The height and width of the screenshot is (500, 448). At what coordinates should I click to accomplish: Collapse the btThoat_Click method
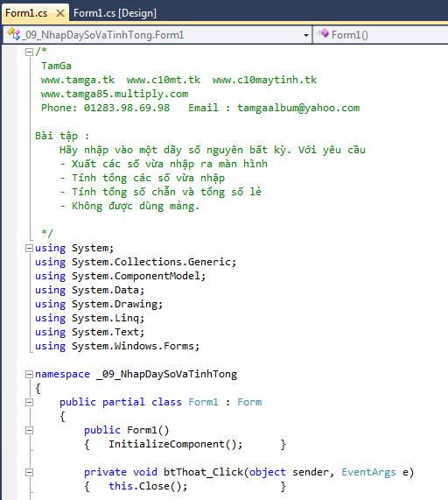[x=29, y=472]
